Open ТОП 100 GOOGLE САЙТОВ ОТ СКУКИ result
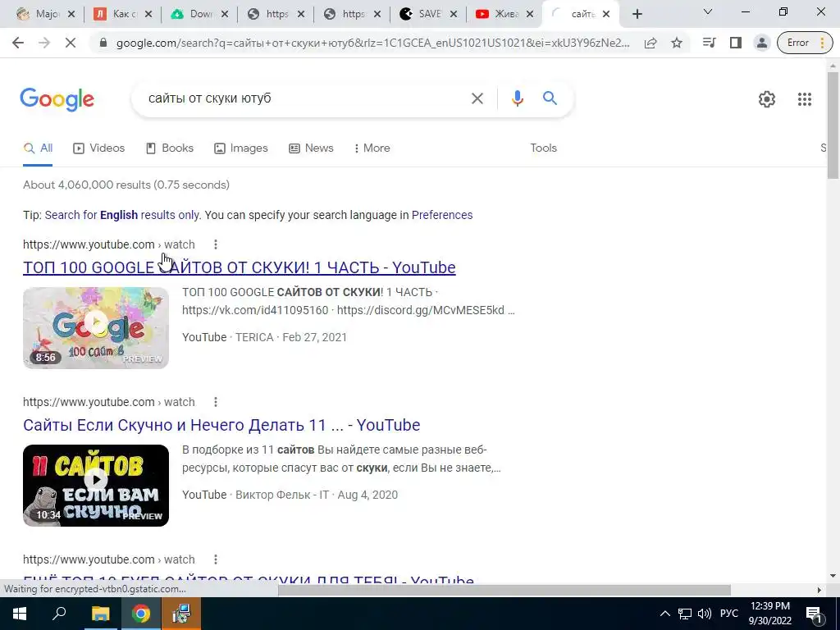The image size is (840, 630). coord(239,267)
